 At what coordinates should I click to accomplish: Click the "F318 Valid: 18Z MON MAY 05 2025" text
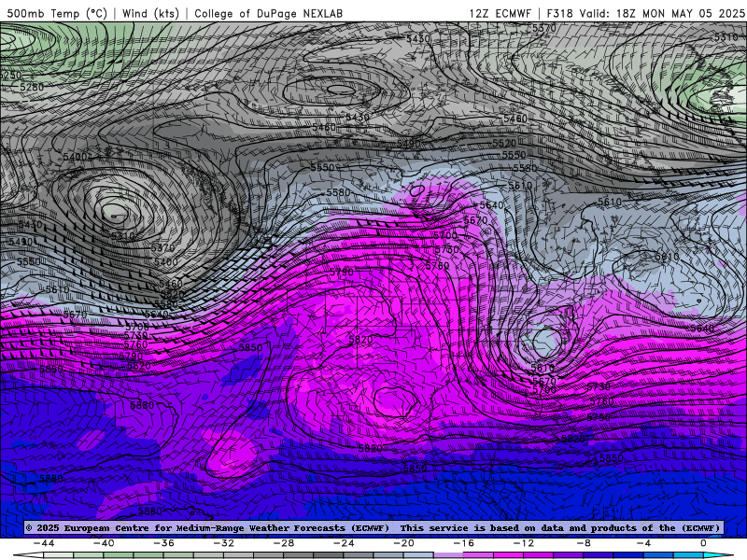pos(646,13)
